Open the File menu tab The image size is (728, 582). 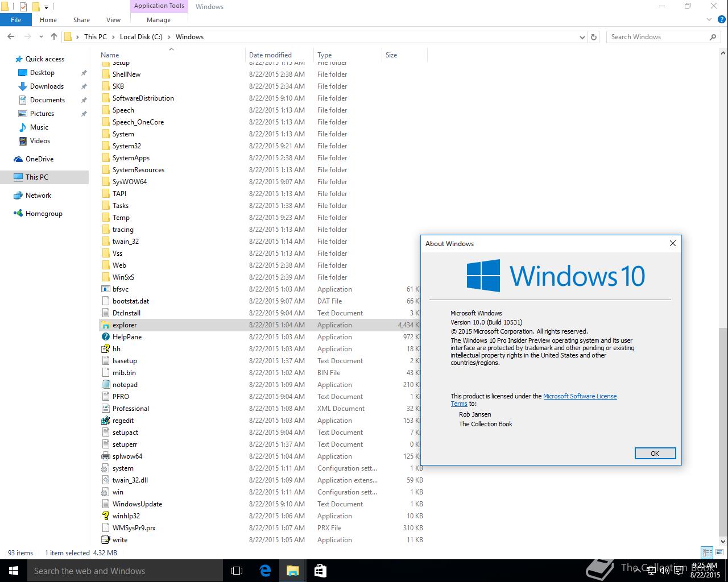click(x=16, y=20)
